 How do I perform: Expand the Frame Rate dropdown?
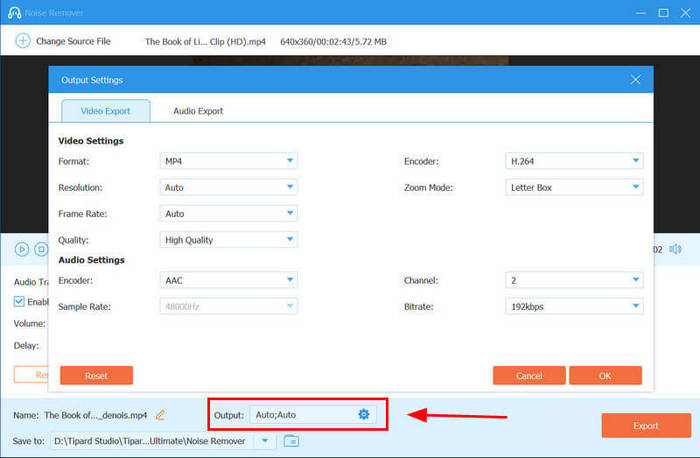229,213
